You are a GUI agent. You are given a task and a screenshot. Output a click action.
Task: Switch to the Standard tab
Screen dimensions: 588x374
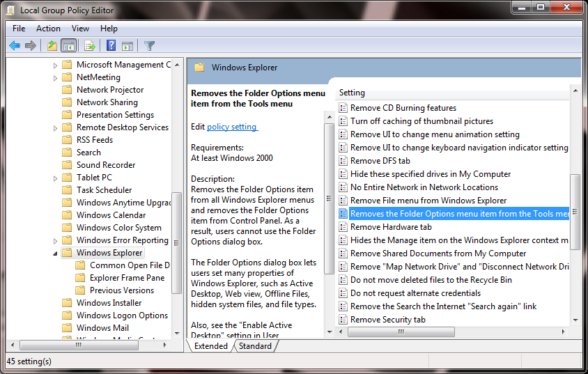pos(255,346)
